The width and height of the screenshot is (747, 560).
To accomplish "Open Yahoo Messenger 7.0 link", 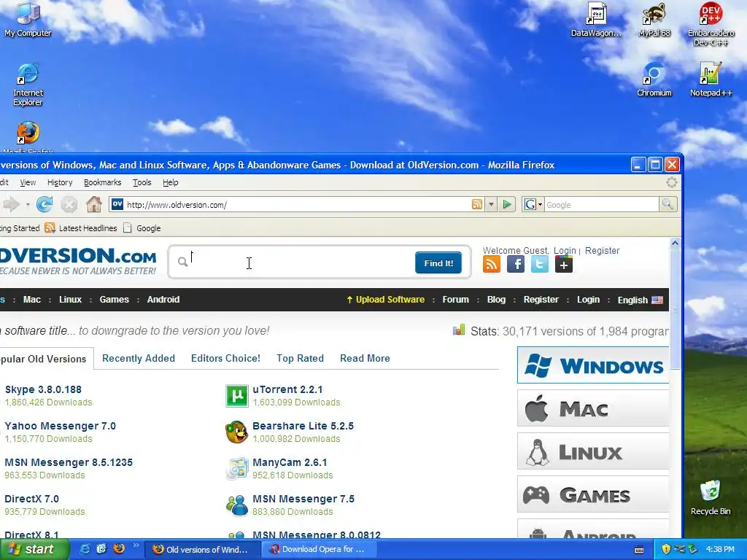I will click(60, 426).
